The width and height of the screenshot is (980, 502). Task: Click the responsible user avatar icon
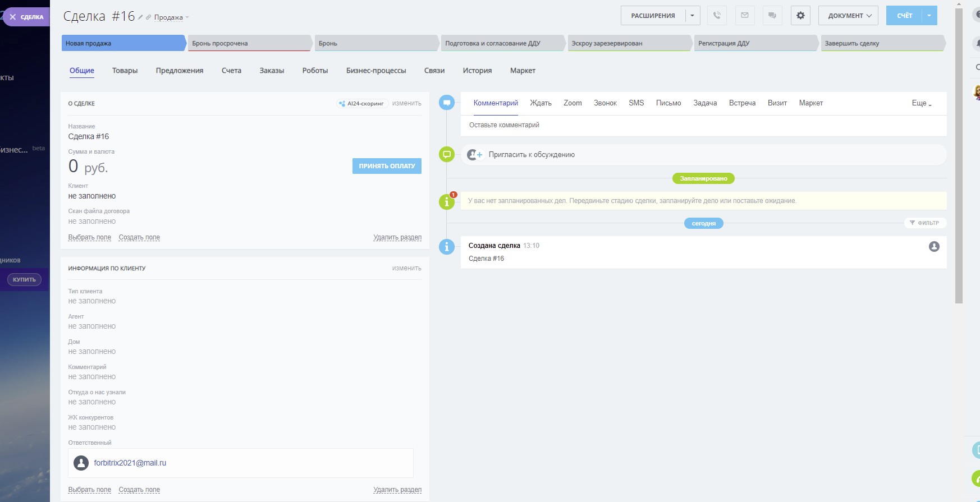81,463
